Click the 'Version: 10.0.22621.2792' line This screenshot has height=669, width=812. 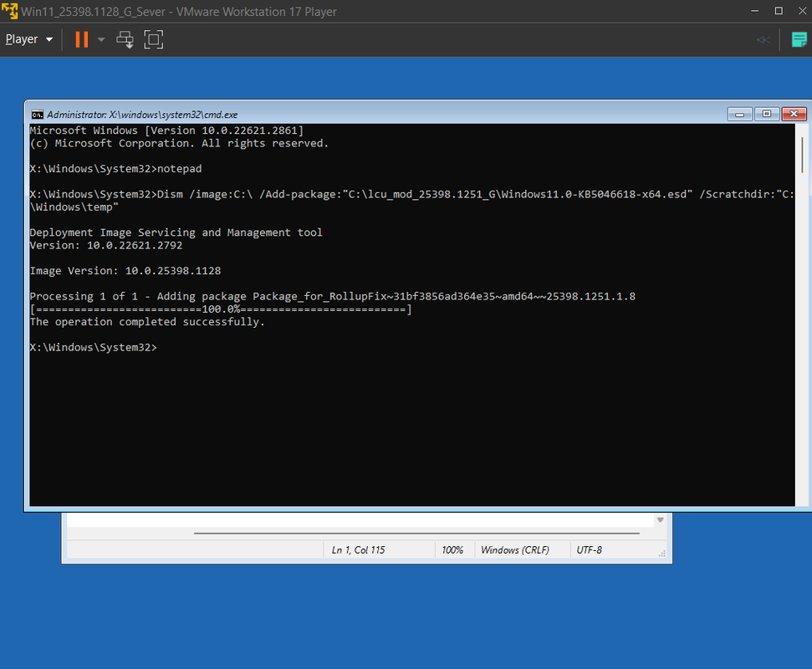click(x=106, y=245)
